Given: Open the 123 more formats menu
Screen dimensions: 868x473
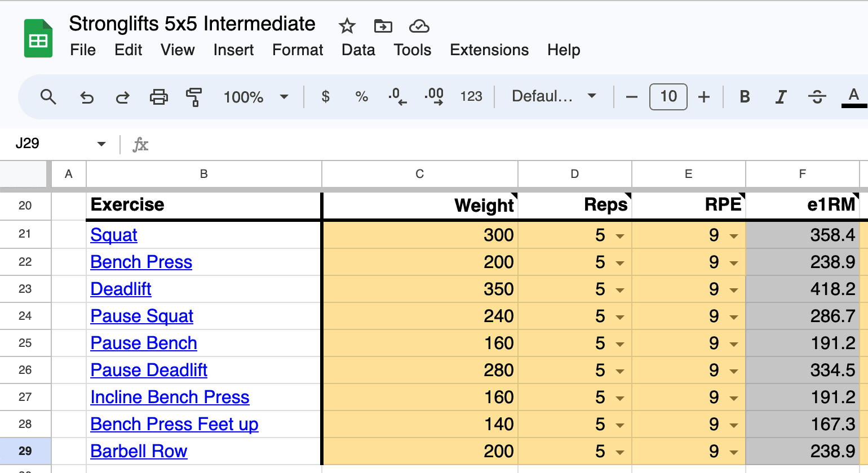Looking at the screenshot, I should 471,97.
